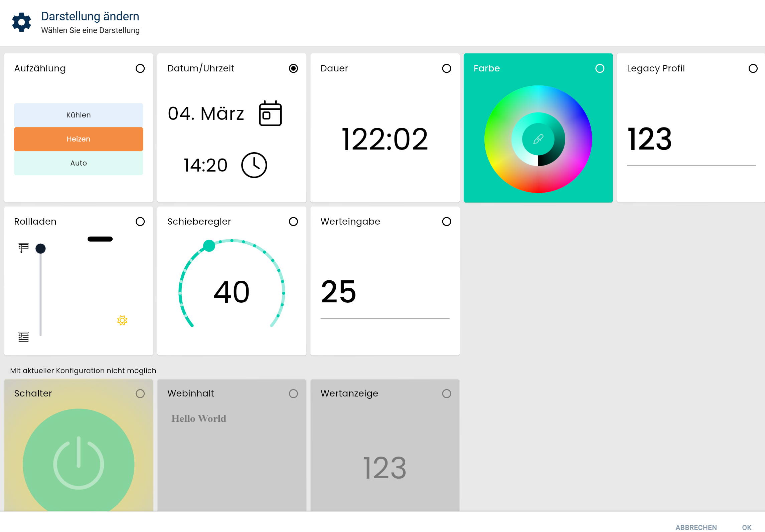Click the gear icon in the header
Screen dimensions: 765x532
point(22,22)
